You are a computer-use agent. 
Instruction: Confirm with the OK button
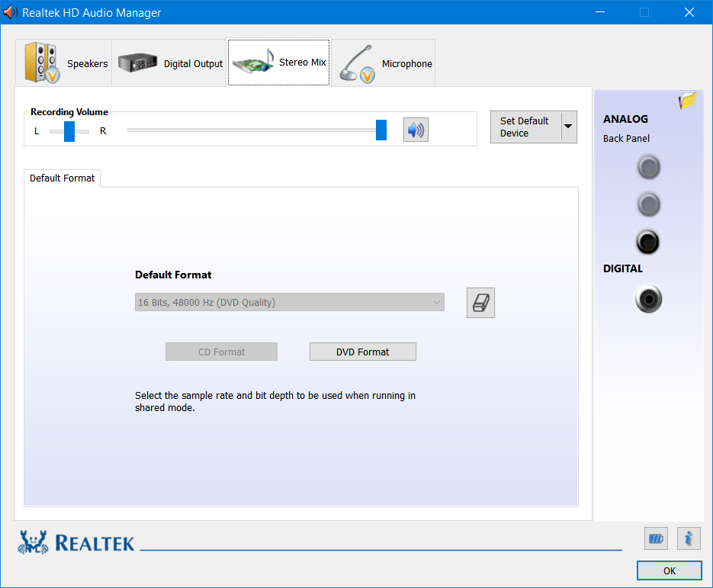point(670,570)
